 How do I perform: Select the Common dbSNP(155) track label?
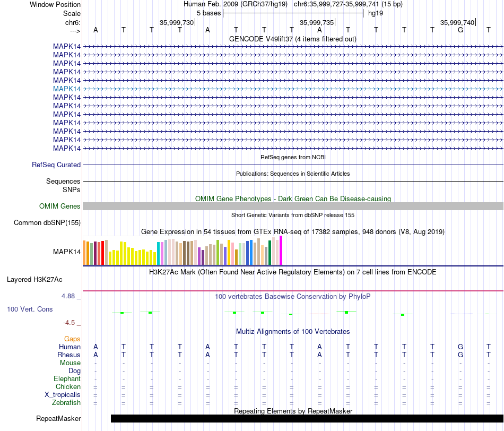[47, 222]
